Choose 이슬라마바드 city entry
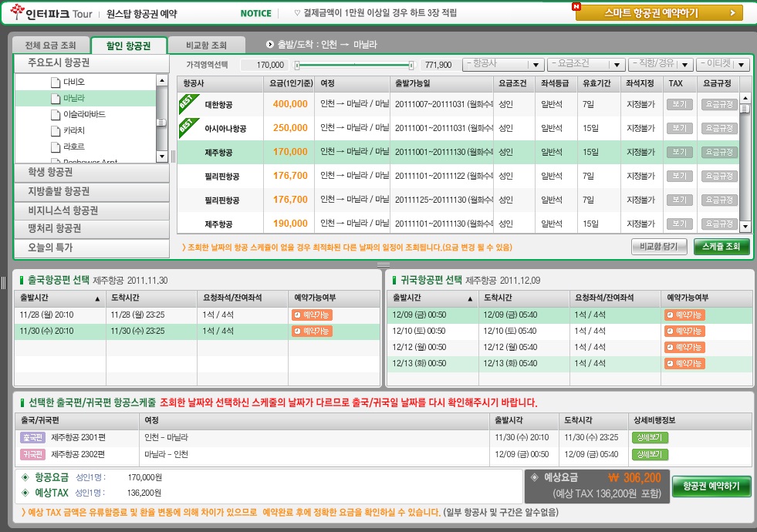This screenshot has height=532, width=757. 84,114
